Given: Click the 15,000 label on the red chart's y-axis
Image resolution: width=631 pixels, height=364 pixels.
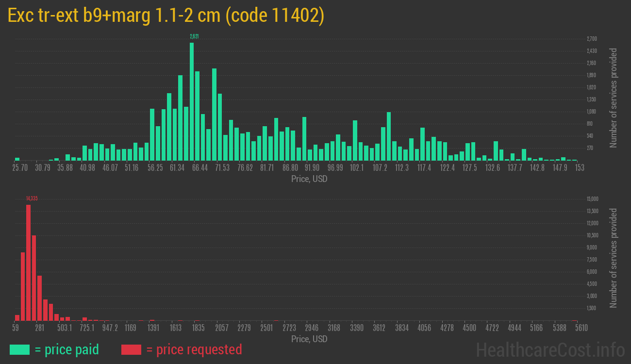Looking at the screenshot, I should (x=592, y=199).
